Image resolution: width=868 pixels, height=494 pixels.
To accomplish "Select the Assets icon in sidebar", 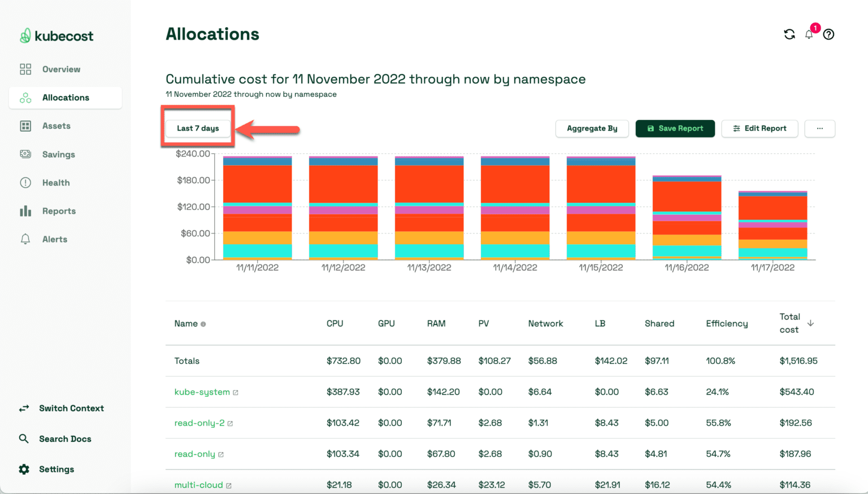I will [x=25, y=125].
